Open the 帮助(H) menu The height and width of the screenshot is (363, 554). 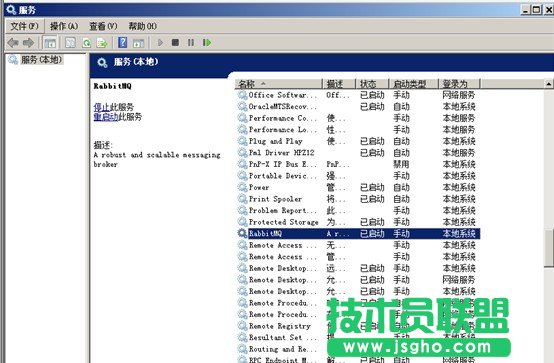(x=142, y=26)
